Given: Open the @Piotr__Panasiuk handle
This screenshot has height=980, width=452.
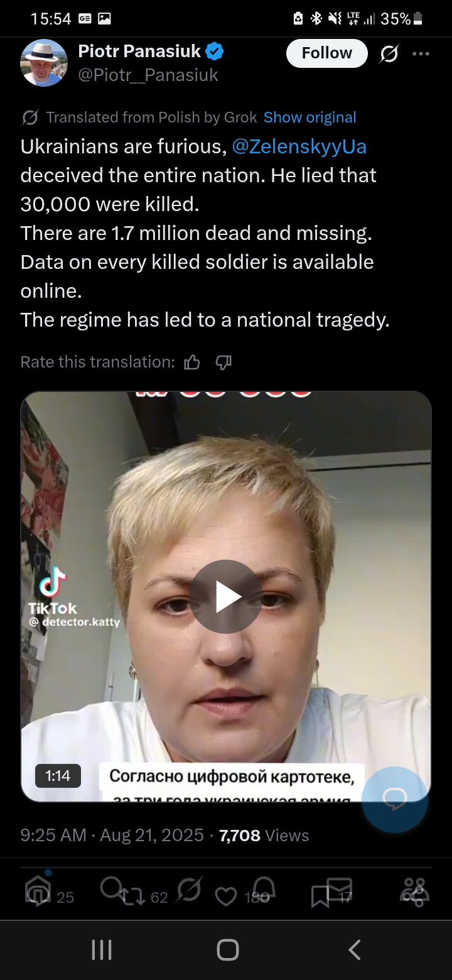Looking at the screenshot, I should click(x=148, y=75).
